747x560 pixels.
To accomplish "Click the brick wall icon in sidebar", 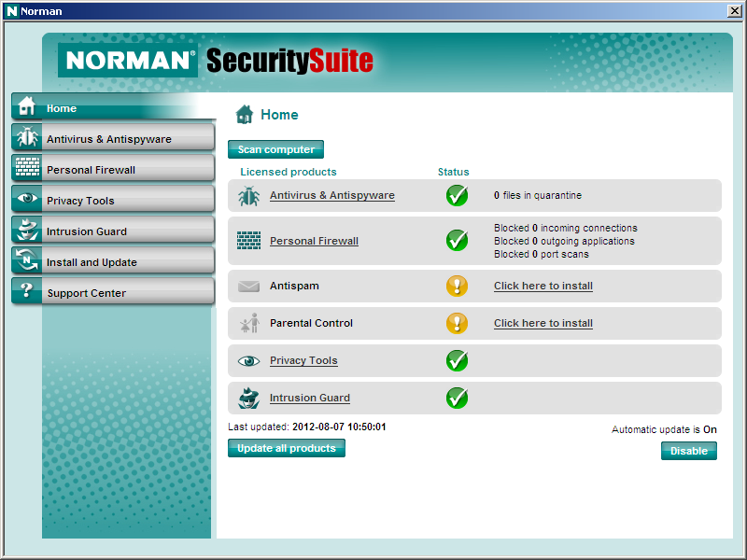I will click(27, 169).
